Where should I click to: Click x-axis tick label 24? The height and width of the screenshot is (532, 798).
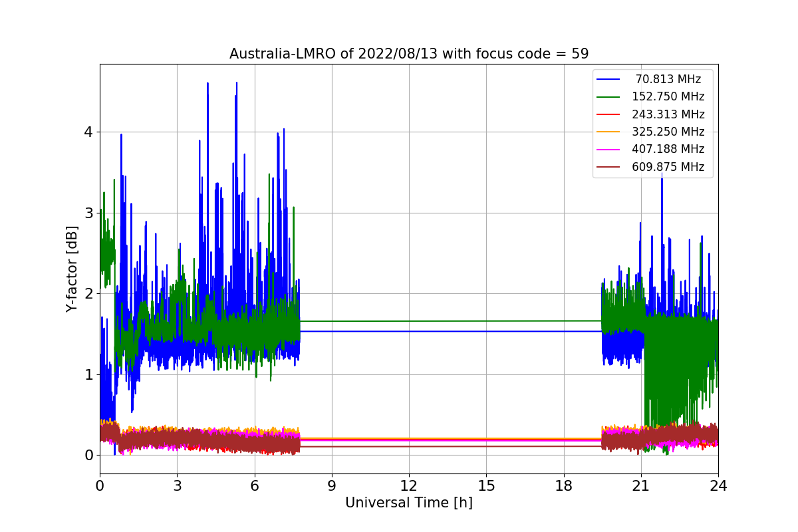(718, 485)
